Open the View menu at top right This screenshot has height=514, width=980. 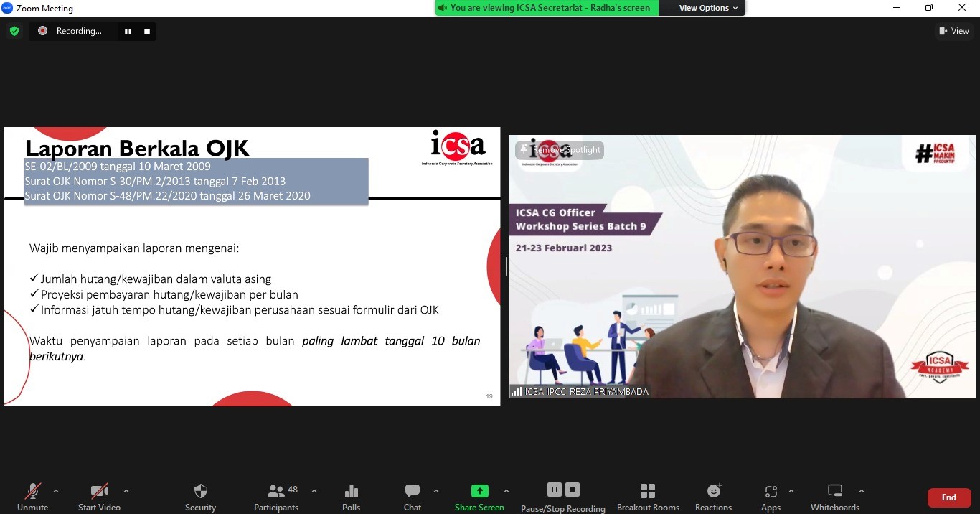click(x=953, y=31)
